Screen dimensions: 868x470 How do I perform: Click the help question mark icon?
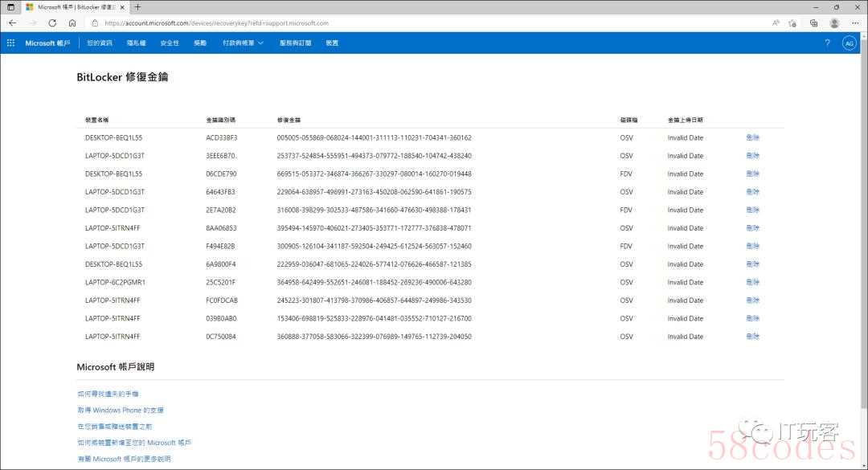(827, 43)
